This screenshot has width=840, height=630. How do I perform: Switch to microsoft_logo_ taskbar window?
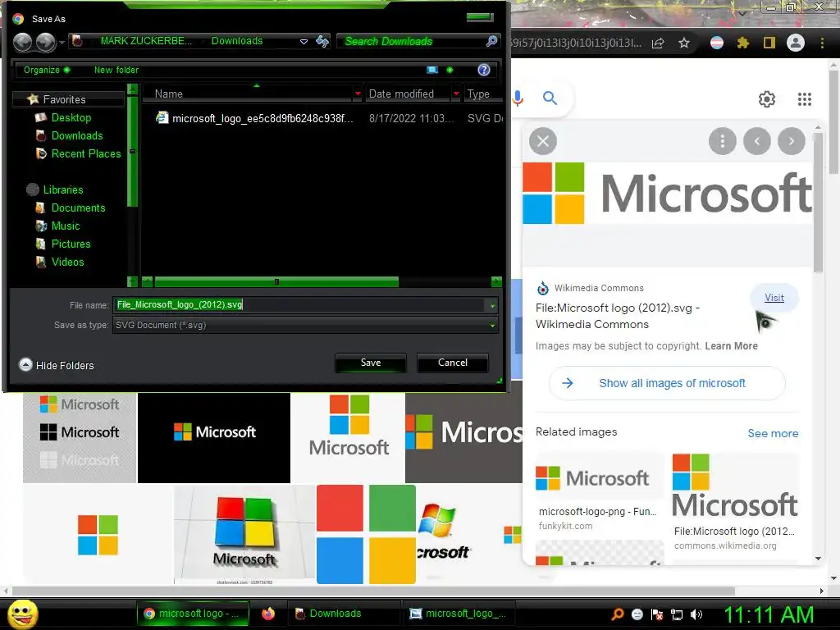pyautogui.click(x=458, y=614)
